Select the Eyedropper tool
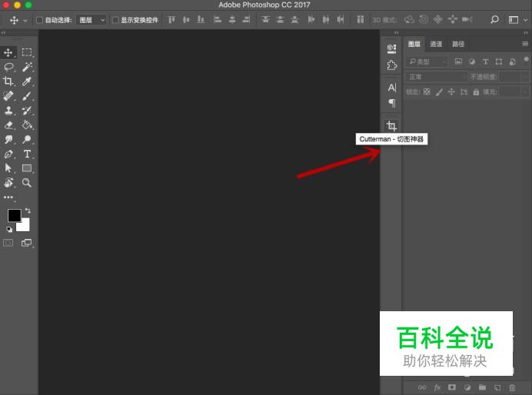Image resolution: width=532 pixels, height=395 pixels. [x=27, y=81]
